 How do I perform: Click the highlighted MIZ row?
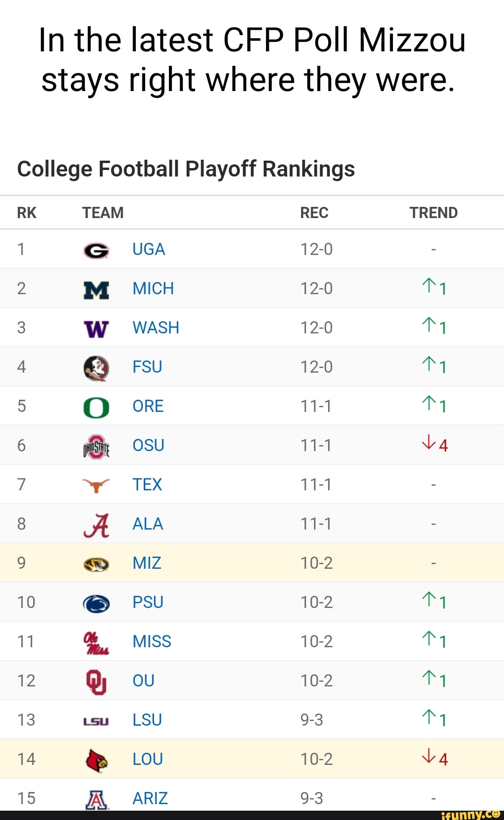coord(252,563)
